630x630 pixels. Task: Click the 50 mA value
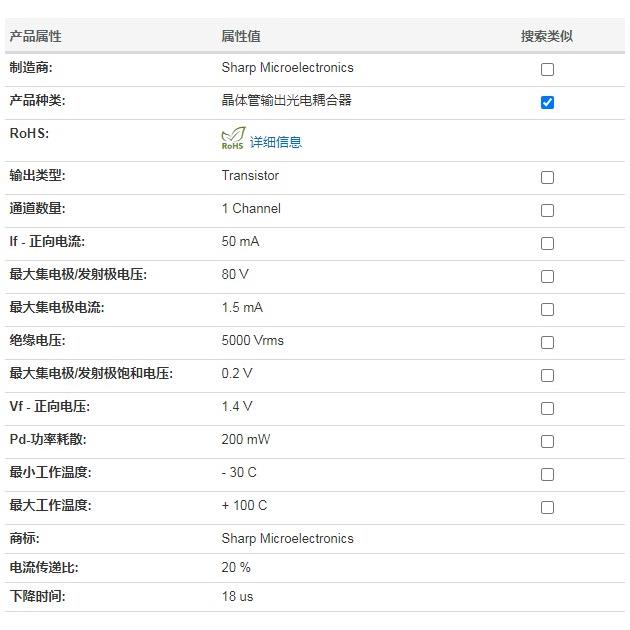[x=240, y=241]
